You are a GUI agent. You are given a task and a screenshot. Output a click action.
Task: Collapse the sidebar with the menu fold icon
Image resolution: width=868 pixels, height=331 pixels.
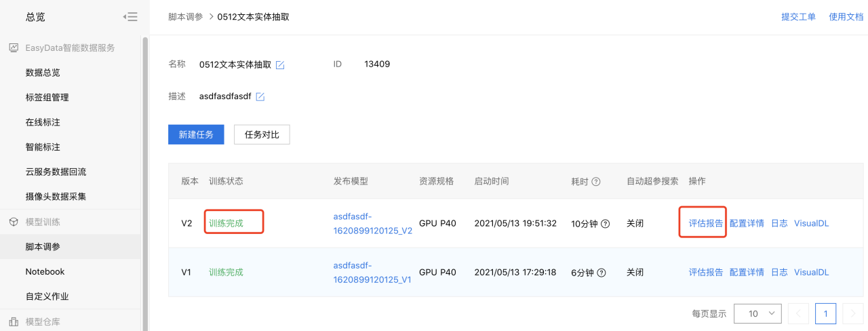(130, 16)
